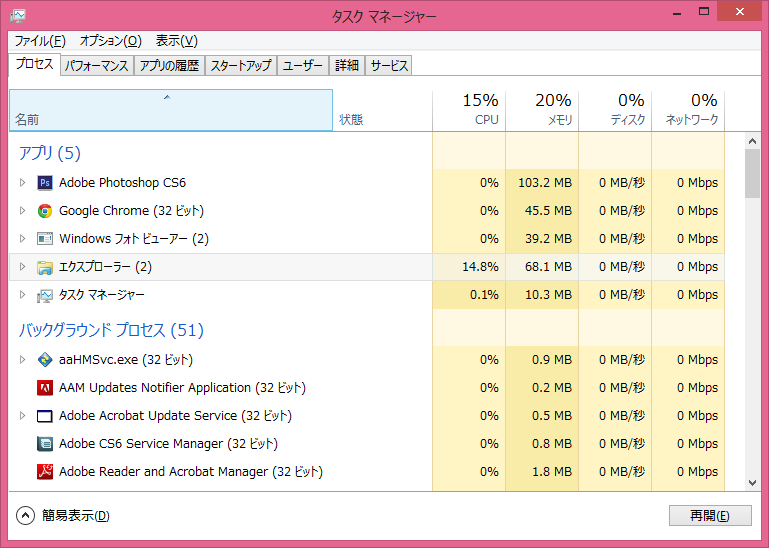The width and height of the screenshot is (769, 548).
Task: Open the 表示(V) menu
Action: [177, 41]
